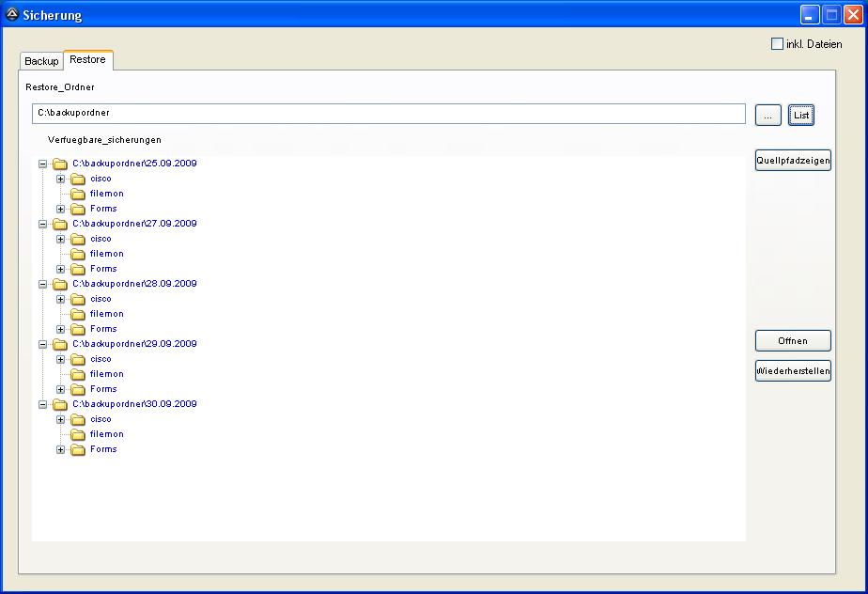The image size is (868, 594).
Task: Open folder browser with the ... button
Action: point(767,115)
